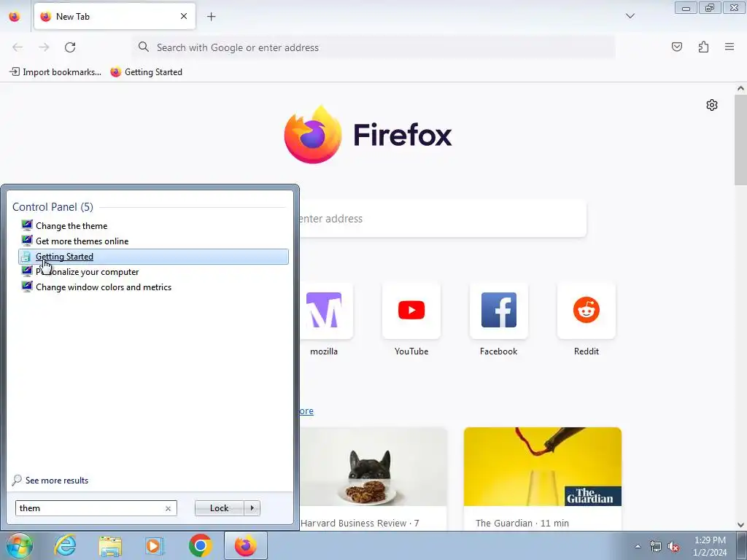Open Getting Started bookmark in toolbar
Image resolution: width=747 pixels, height=560 pixels.
tap(146, 72)
